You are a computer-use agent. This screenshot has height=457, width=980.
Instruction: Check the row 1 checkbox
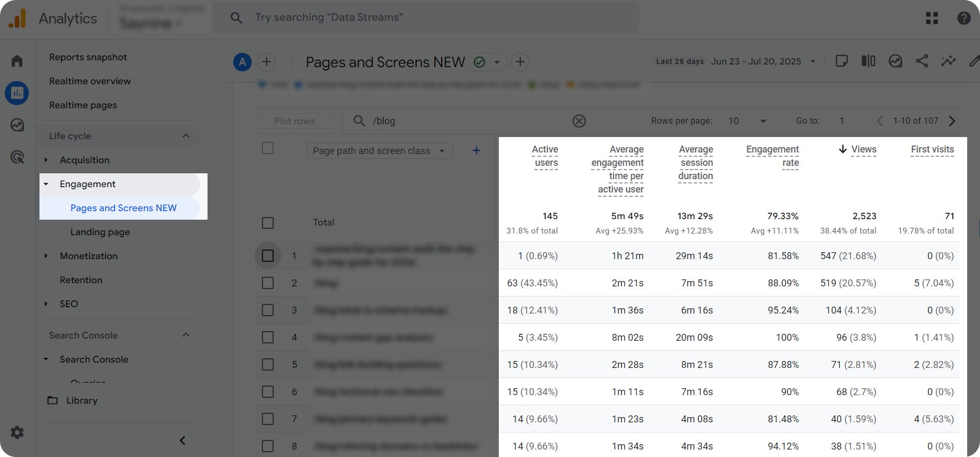pos(268,255)
